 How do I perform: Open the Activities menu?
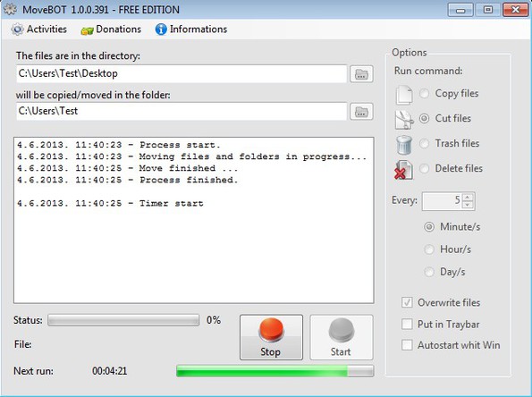tap(38, 30)
